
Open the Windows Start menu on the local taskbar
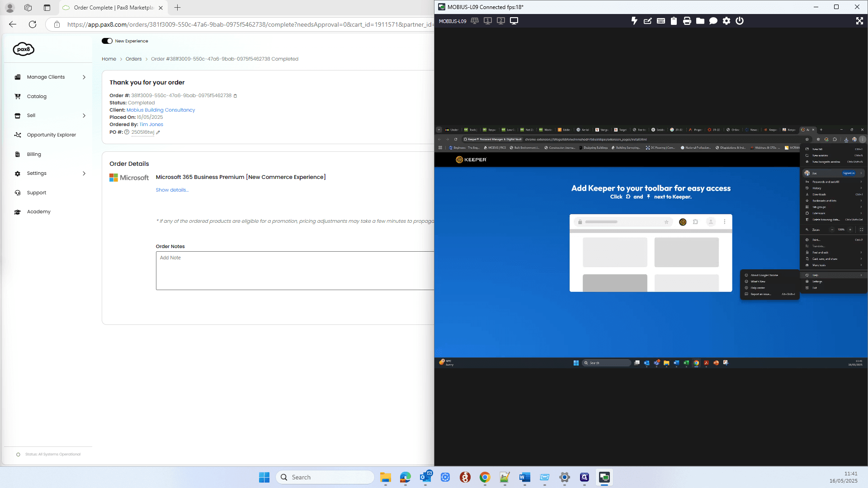[264, 477]
